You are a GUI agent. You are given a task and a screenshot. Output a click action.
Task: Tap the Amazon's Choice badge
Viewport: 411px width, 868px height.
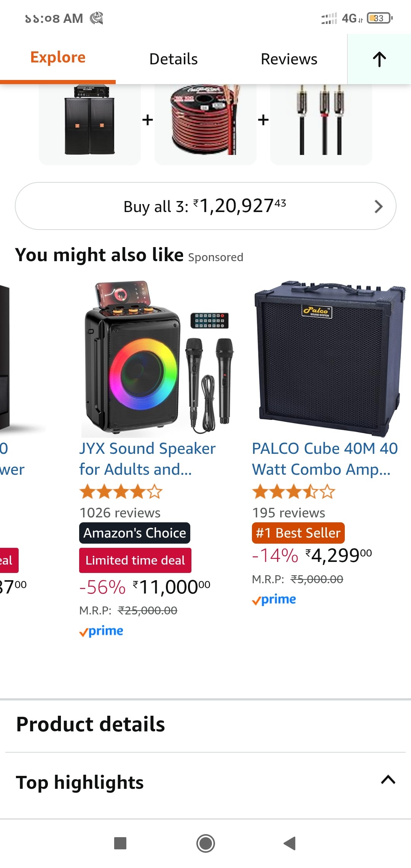[x=135, y=533]
